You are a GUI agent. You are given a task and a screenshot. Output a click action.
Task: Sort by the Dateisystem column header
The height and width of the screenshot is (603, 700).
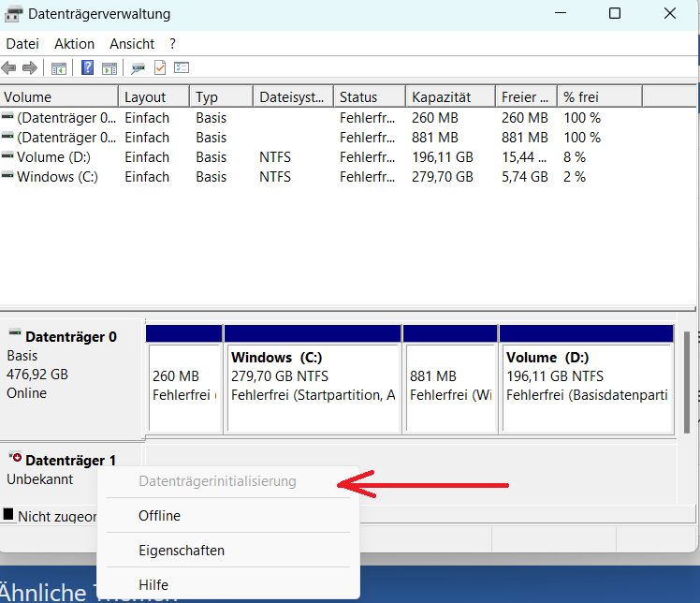point(293,97)
